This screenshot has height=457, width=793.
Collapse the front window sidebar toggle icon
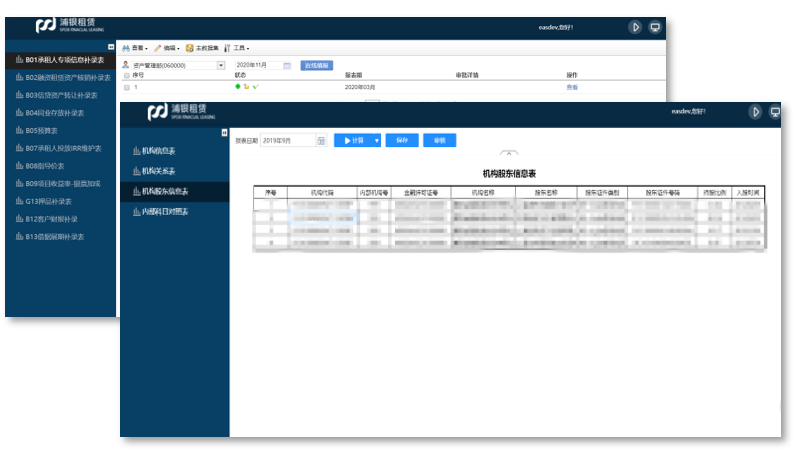pos(224,133)
